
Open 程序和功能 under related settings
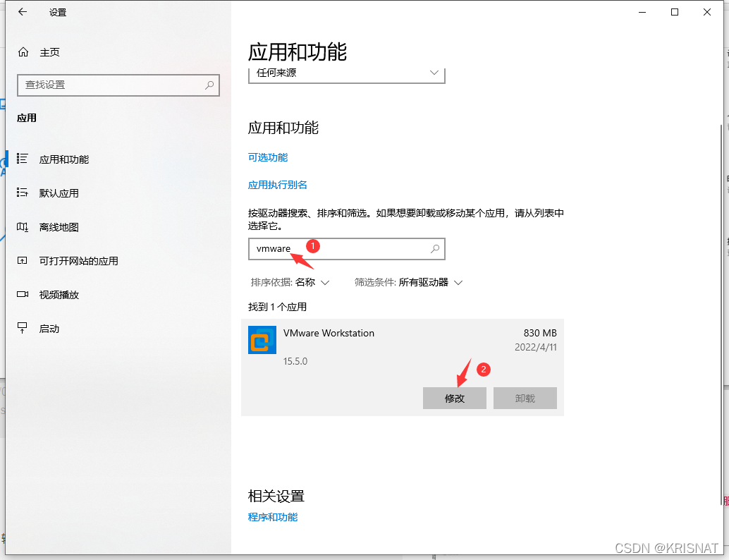pyautogui.click(x=273, y=517)
